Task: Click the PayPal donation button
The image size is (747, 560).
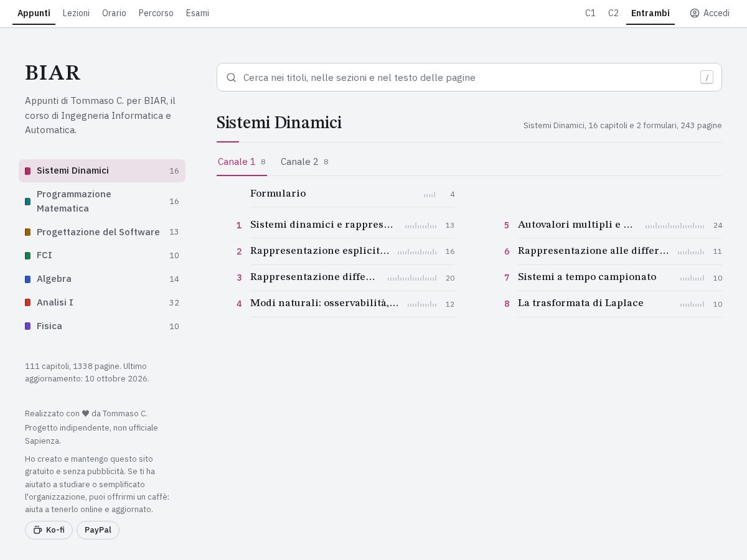Action: coord(98,530)
